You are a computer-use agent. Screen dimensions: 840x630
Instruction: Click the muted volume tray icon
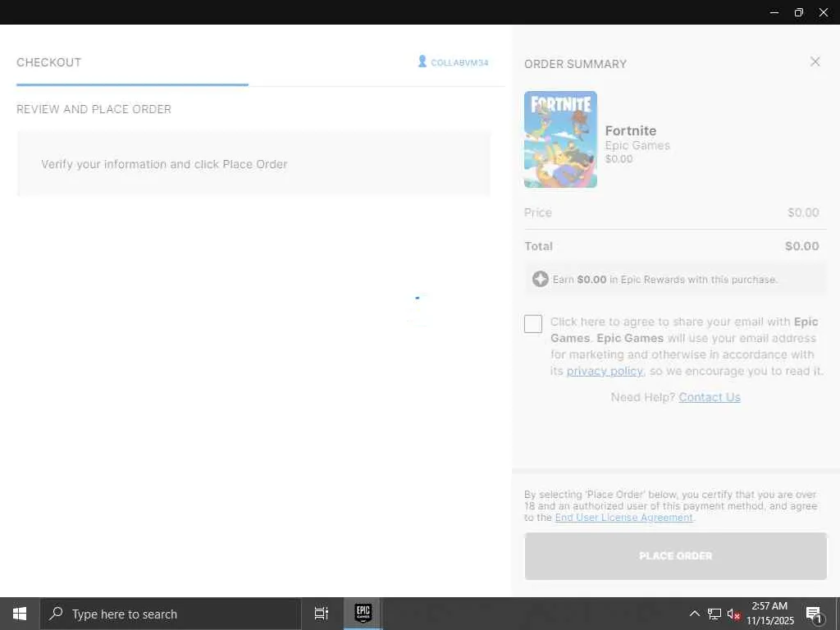[733, 614]
